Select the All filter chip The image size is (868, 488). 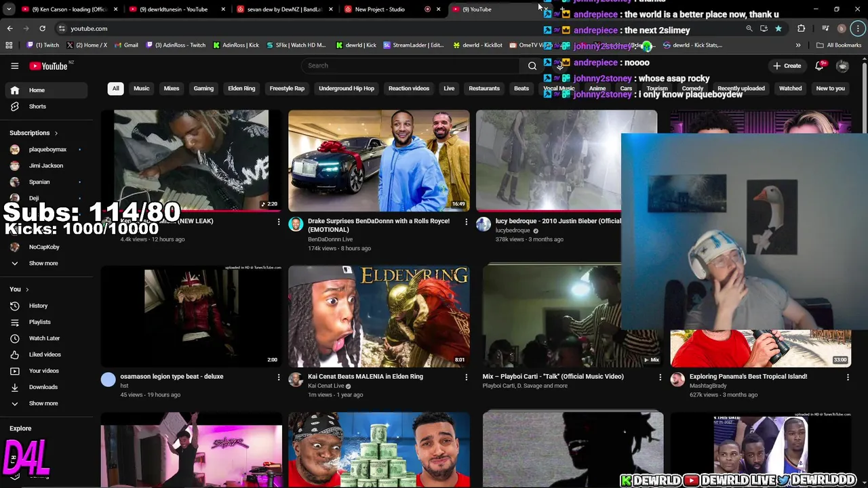point(115,88)
